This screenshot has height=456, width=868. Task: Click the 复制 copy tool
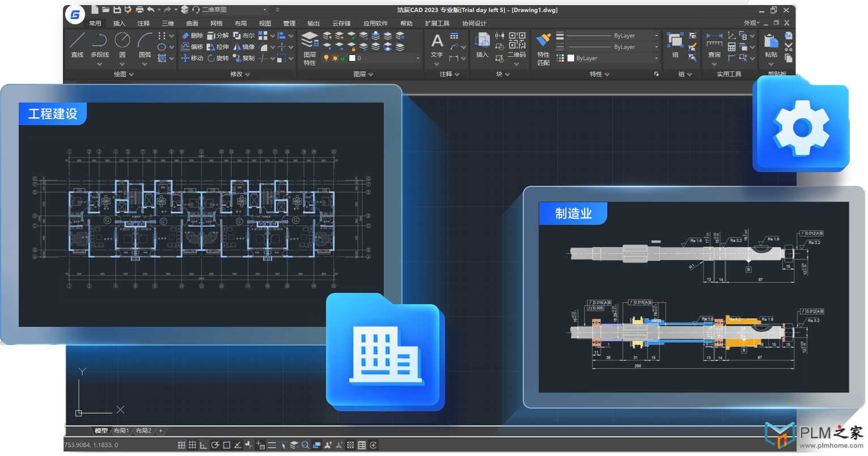click(244, 58)
